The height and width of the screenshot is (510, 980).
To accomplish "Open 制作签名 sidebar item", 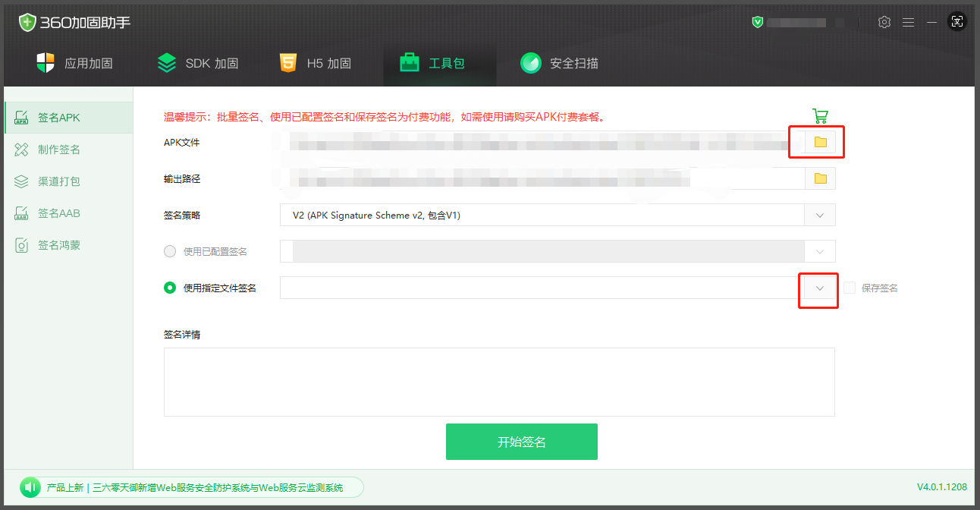I will click(68, 150).
